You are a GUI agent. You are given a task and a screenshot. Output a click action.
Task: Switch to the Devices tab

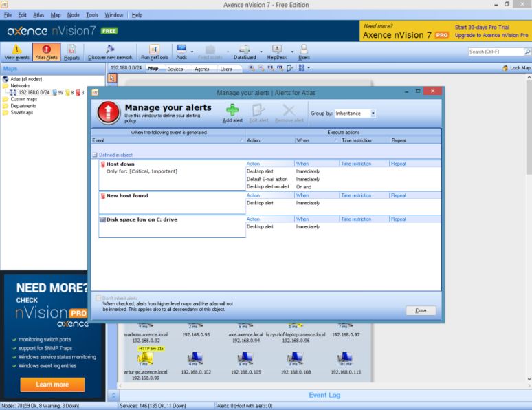tap(175, 69)
